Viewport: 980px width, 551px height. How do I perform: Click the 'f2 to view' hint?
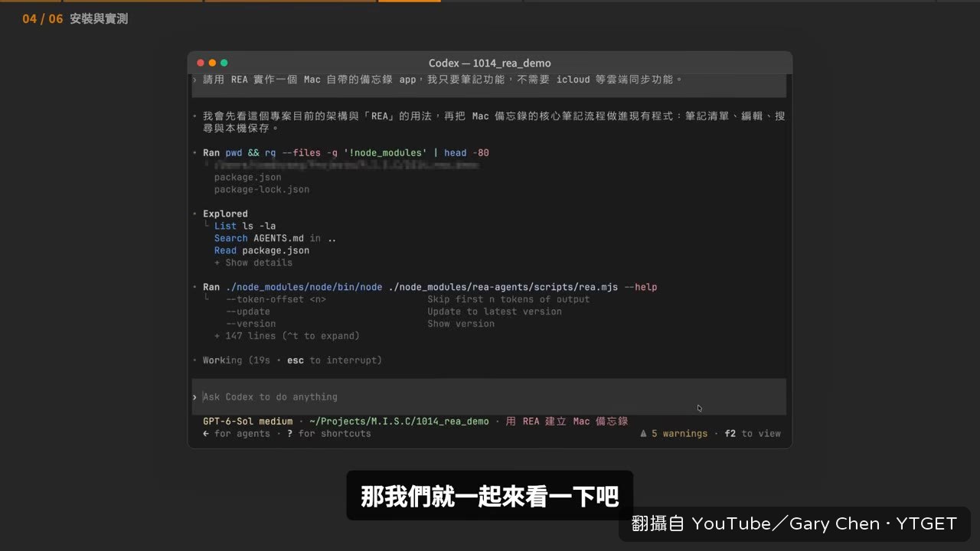point(753,433)
